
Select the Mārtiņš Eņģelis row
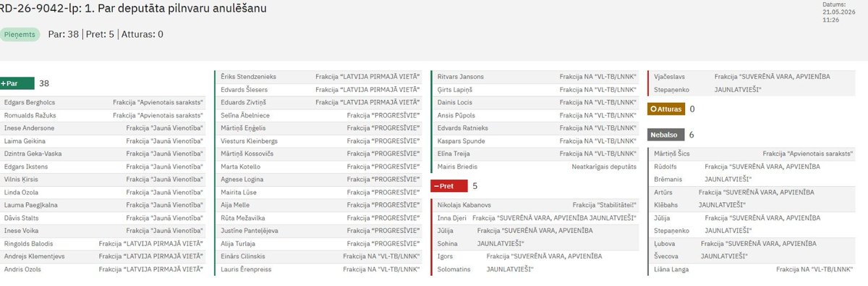[x=318, y=128]
